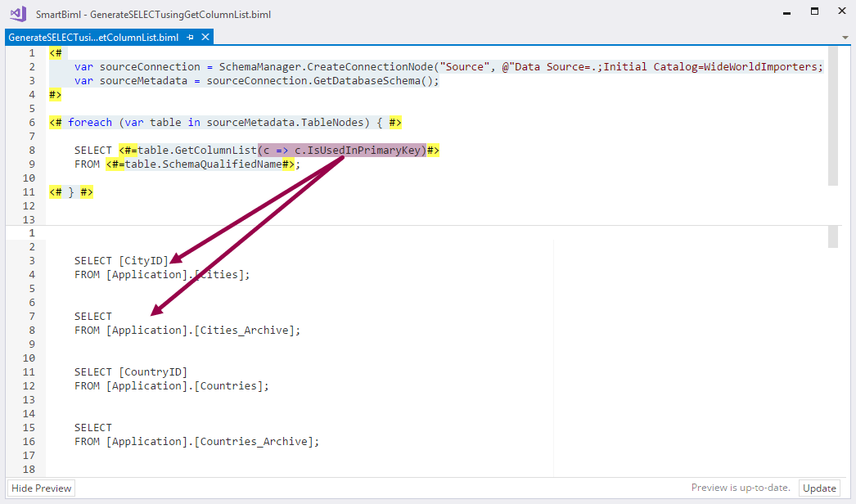Image resolution: width=856 pixels, height=504 pixels.
Task: Select the GenerateSELECTusingGetColumnList.biml tab
Action: tap(92, 37)
